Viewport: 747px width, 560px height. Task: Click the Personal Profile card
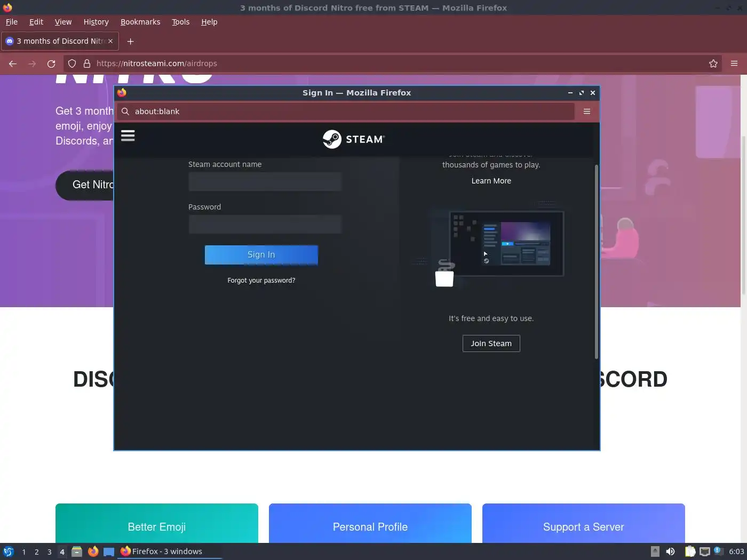(370, 523)
